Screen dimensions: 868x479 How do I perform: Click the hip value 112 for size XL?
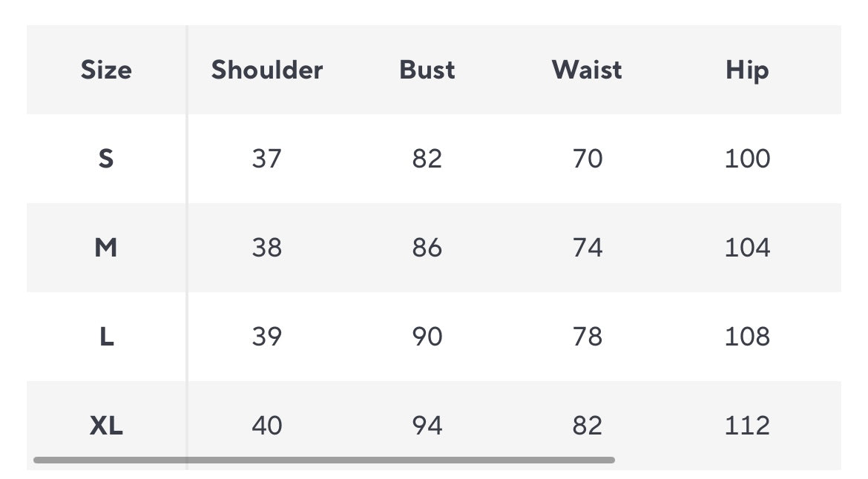click(x=747, y=426)
